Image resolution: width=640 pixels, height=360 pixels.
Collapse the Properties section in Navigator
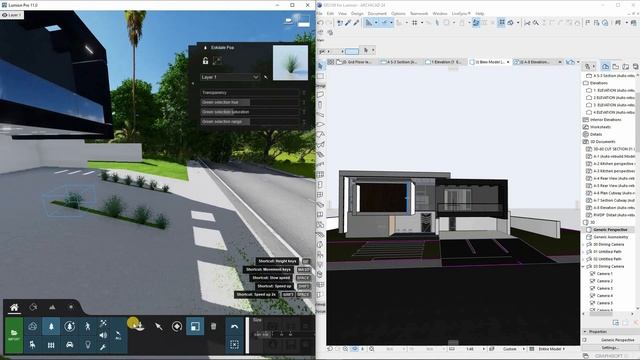click(x=585, y=332)
